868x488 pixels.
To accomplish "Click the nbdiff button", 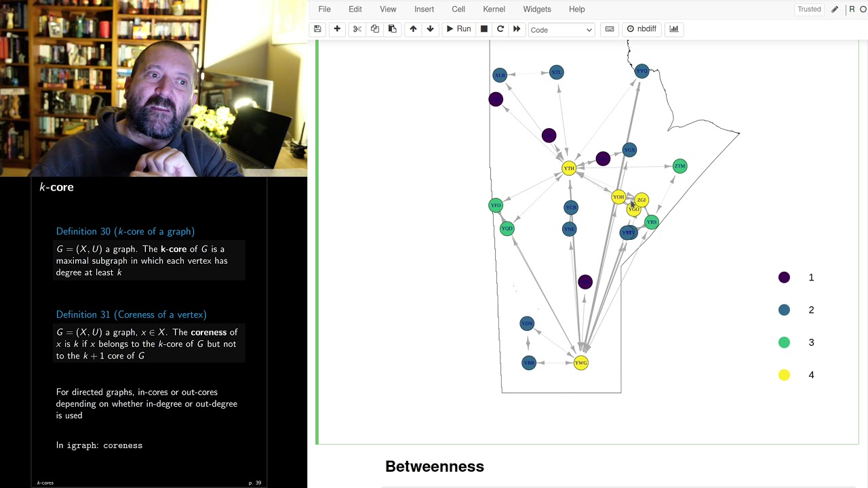I will (642, 29).
